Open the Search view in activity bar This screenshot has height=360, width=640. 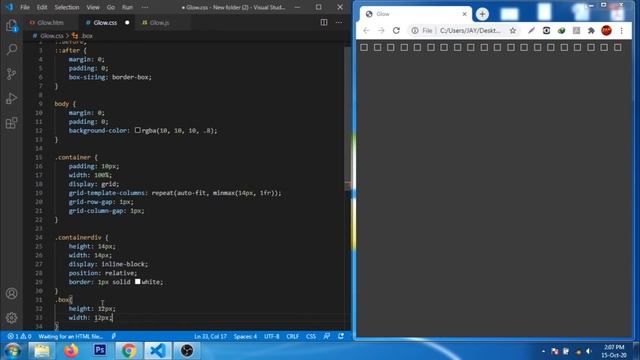click(11, 50)
